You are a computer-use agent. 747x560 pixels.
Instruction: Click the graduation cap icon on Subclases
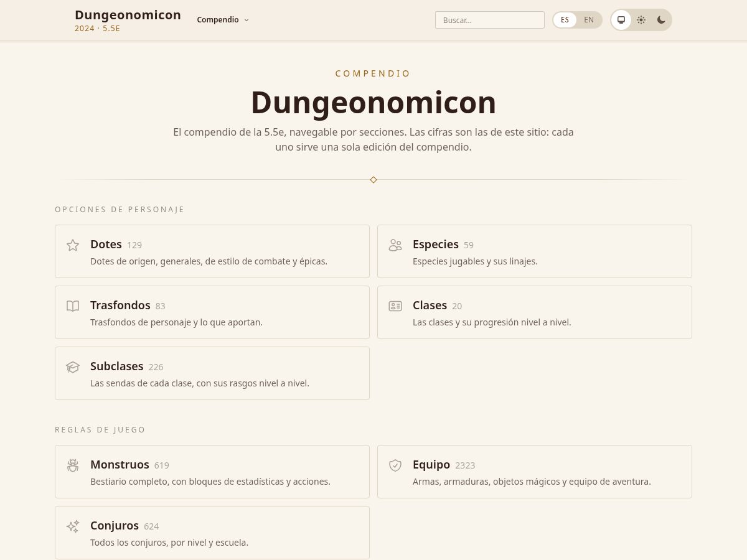pyautogui.click(x=73, y=367)
